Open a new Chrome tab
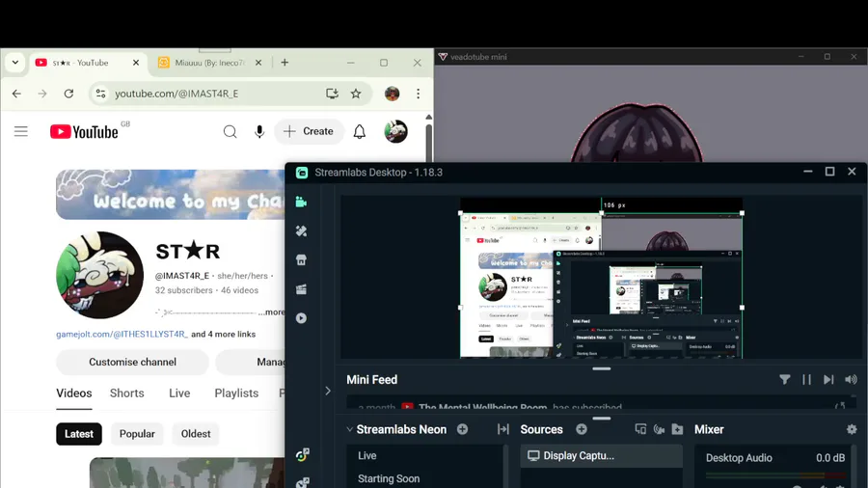The height and width of the screenshot is (488, 868). tap(285, 63)
